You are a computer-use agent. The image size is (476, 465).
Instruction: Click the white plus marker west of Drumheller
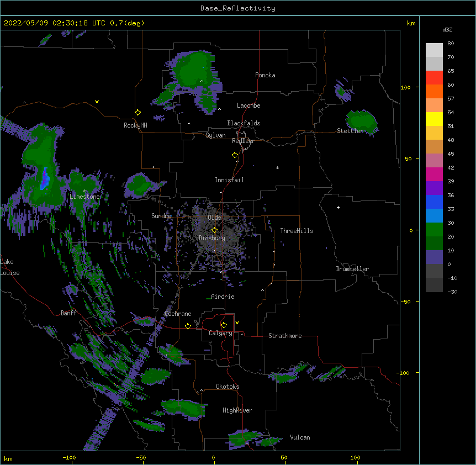coord(338,207)
